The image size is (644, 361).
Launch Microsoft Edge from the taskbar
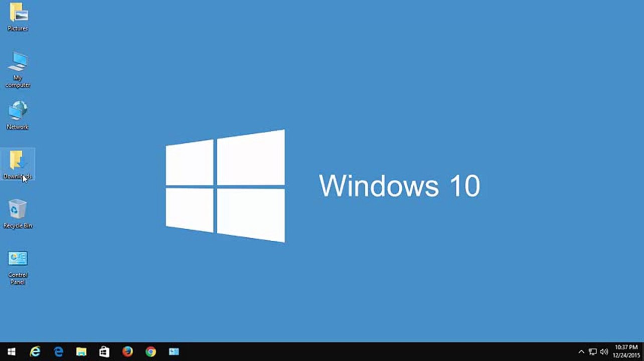[58, 351]
